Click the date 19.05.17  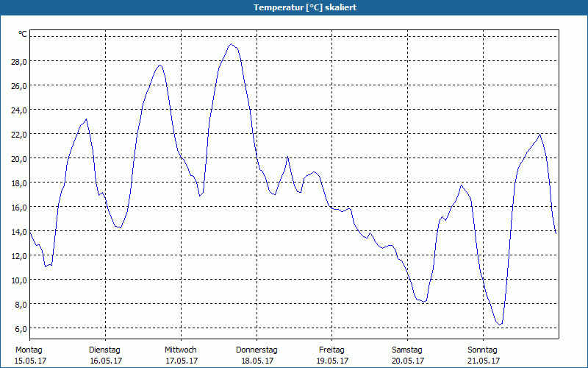click(x=333, y=361)
